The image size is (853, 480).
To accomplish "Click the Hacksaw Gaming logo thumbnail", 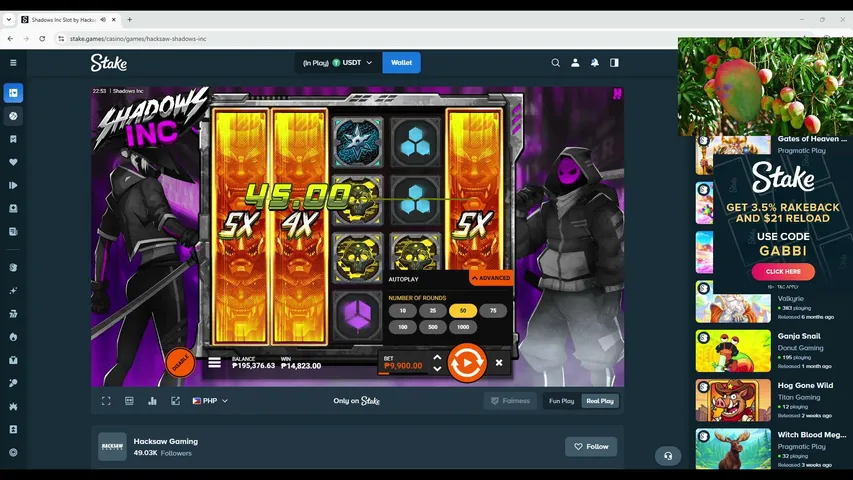I will click(x=112, y=447).
